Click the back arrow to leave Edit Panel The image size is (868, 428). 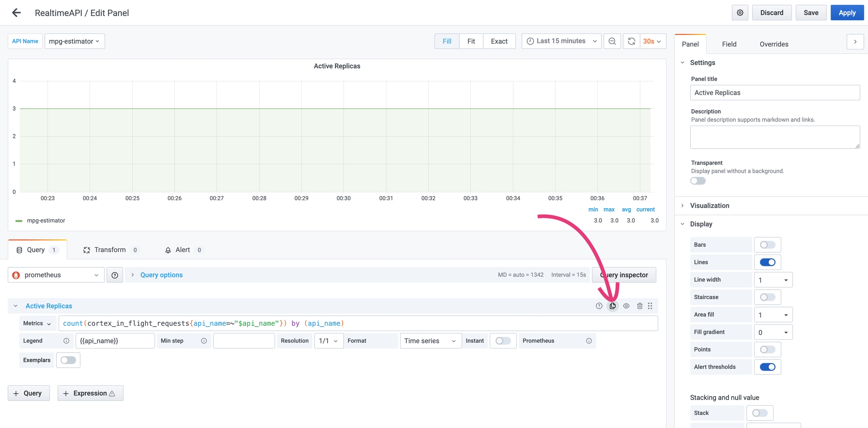click(16, 13)
